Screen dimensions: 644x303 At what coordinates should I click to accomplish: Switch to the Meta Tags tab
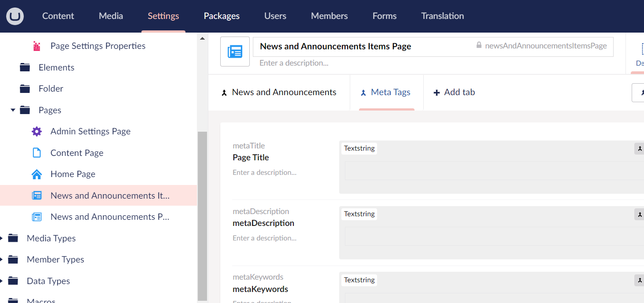click(x=386, y=92)
